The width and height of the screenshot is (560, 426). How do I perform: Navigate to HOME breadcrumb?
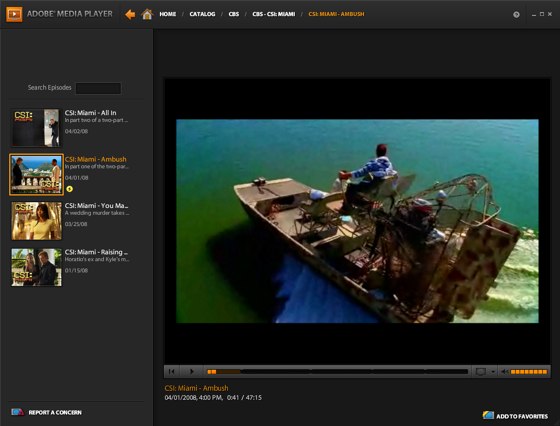click(168, 14)
